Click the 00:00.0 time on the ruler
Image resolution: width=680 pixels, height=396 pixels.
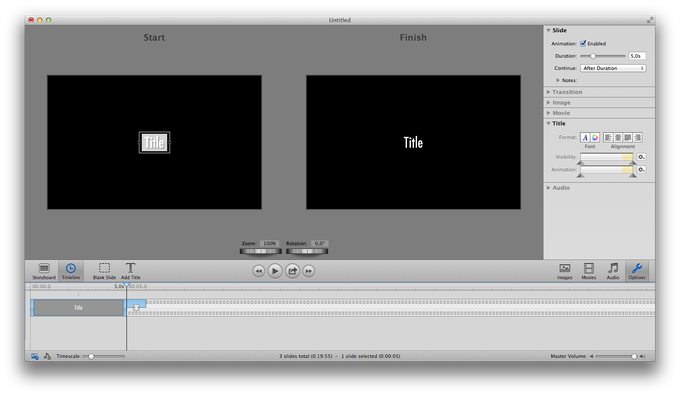coord(42,286)
